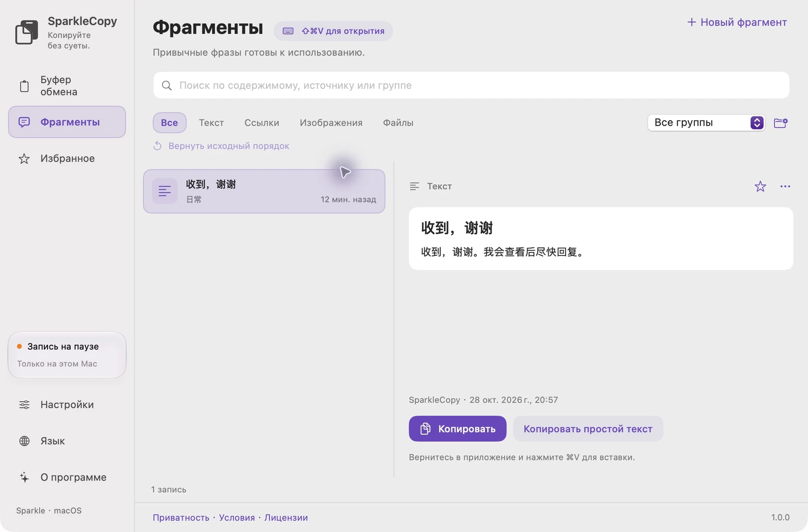Click the text icon on 收到，谢谢 row

click(165, 191)
